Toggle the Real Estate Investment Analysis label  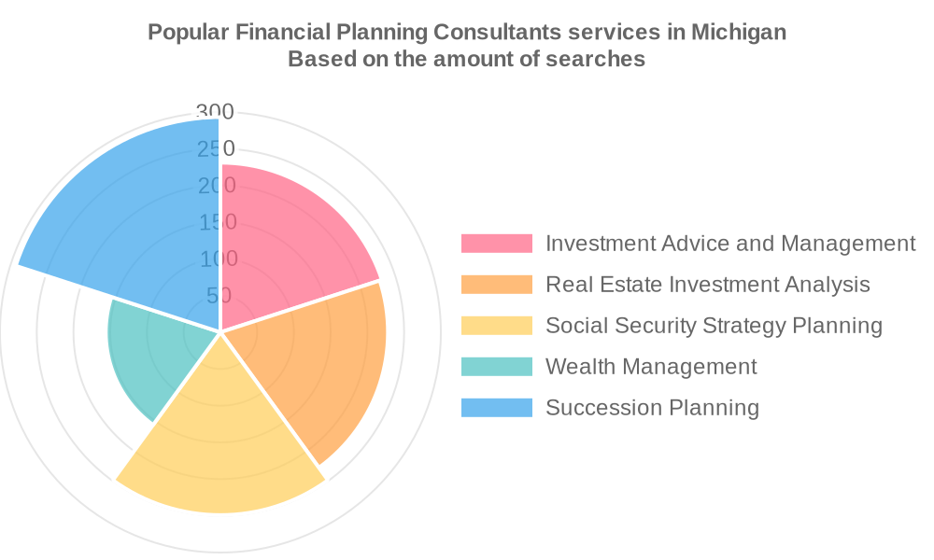(707, 285)
